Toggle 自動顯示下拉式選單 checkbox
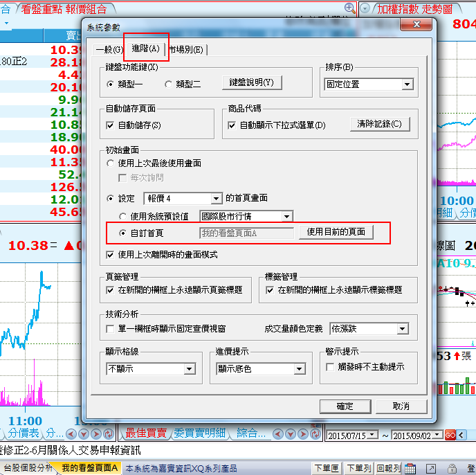The width and height of the screenshot is (476, 475). (232, 125)
